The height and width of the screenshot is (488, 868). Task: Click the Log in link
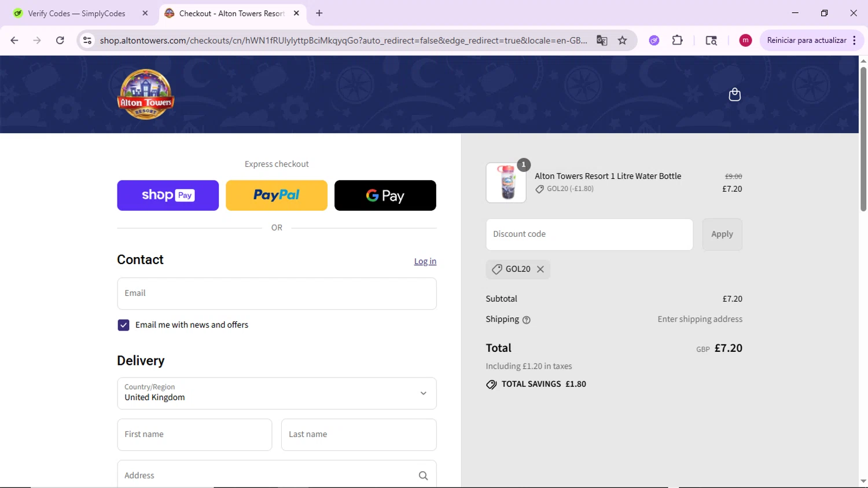click(x=425, y=261)
